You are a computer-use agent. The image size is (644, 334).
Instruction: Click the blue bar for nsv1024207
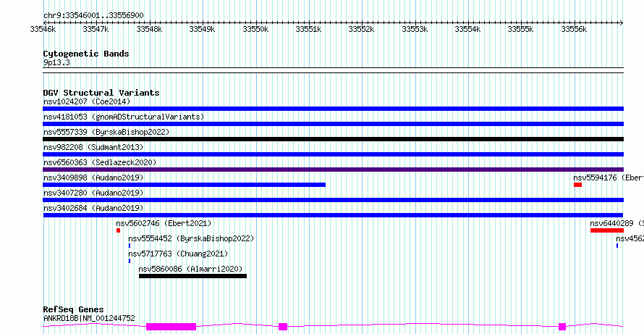click(333, 109)
